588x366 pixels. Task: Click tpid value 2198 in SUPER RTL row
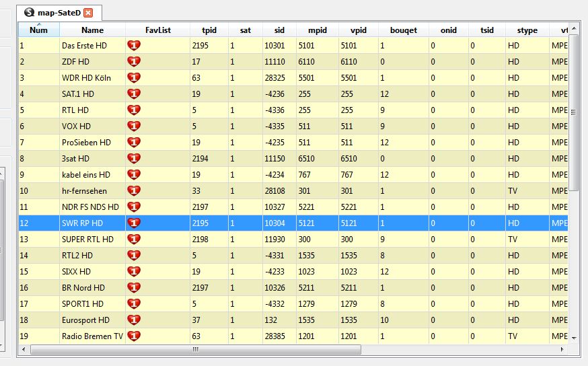(x=200, y=239)
